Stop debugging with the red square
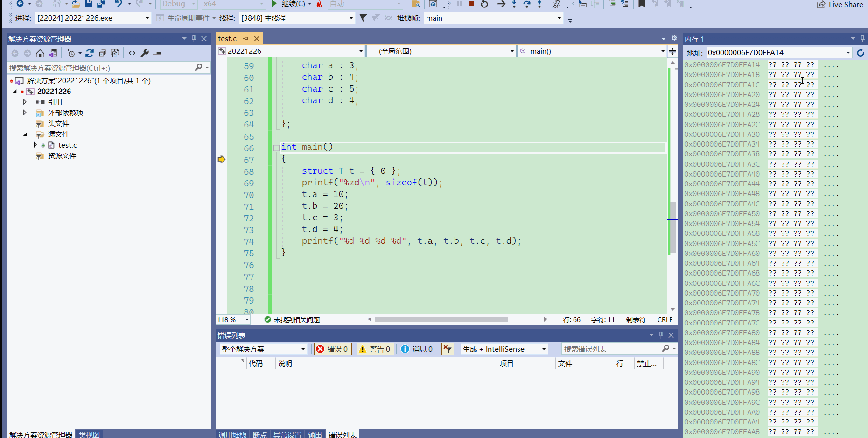The image size is (868, 438). 472,4
